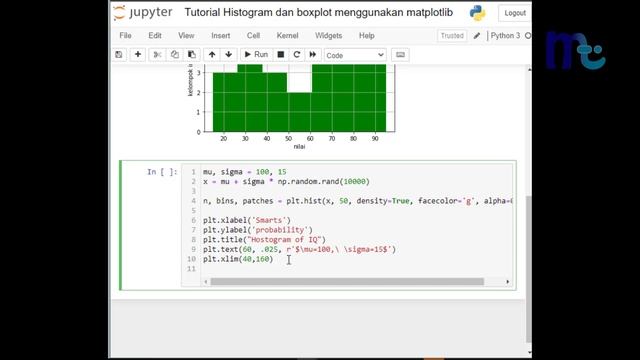Paste cells below icon

point(191,55)
